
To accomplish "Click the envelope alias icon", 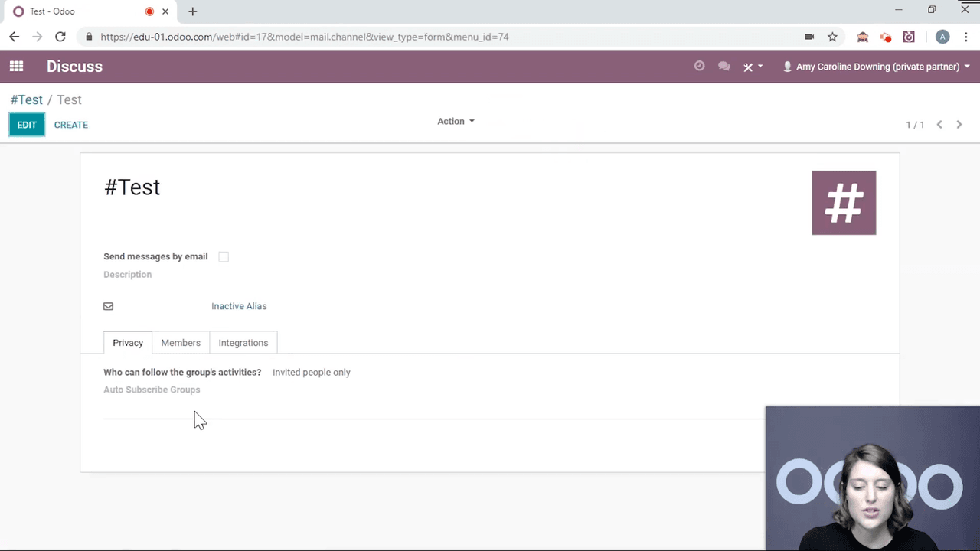I will pyautogui.click(x=108, y=306).
